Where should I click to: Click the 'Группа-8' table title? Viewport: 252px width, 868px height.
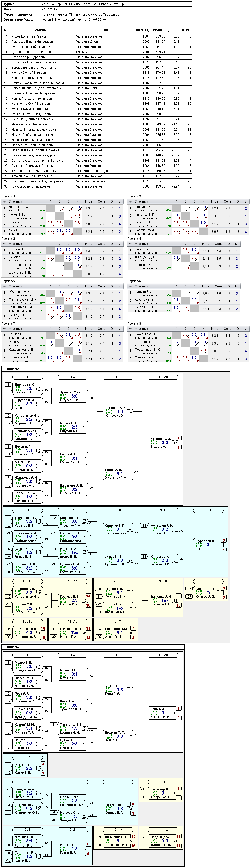point(134,324)
